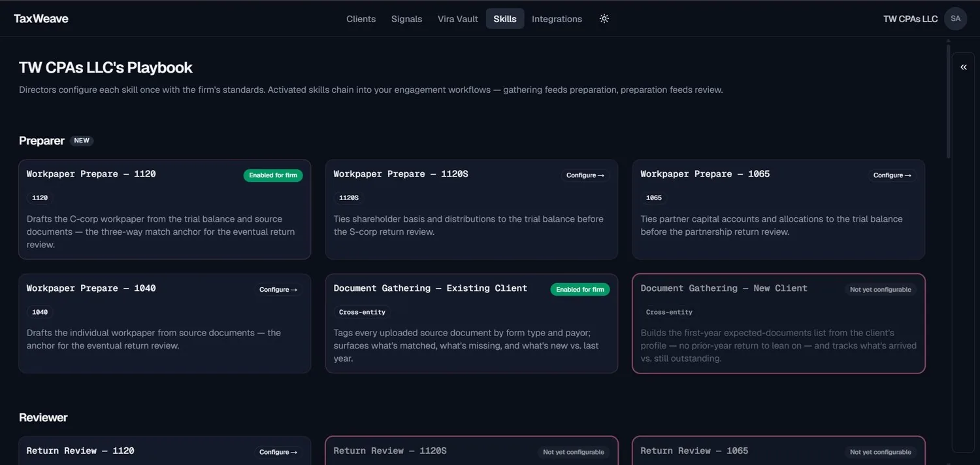Open the Workpaper Prepare — 1120 card title
Screen dimensions: 980x465
click(91, 174)
